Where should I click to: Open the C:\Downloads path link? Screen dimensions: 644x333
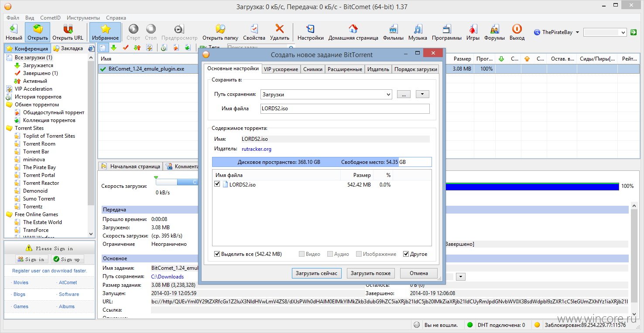click(x=168, y=276)
